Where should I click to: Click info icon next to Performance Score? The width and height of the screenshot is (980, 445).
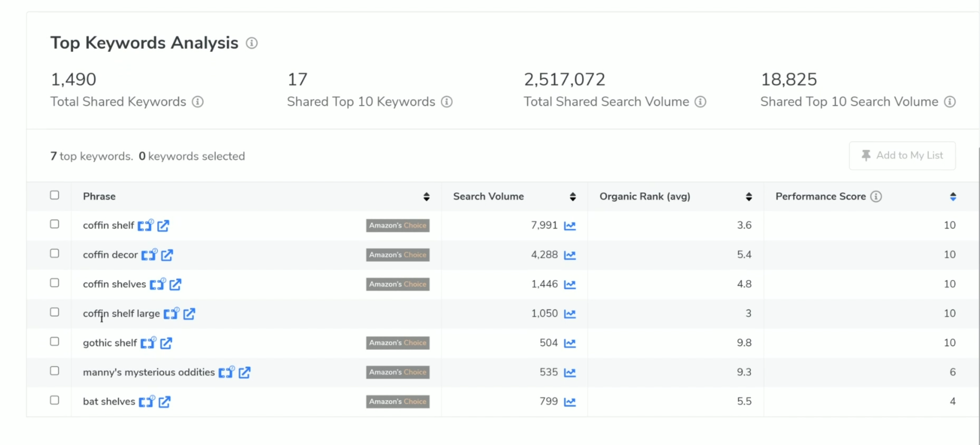point(876,196)
